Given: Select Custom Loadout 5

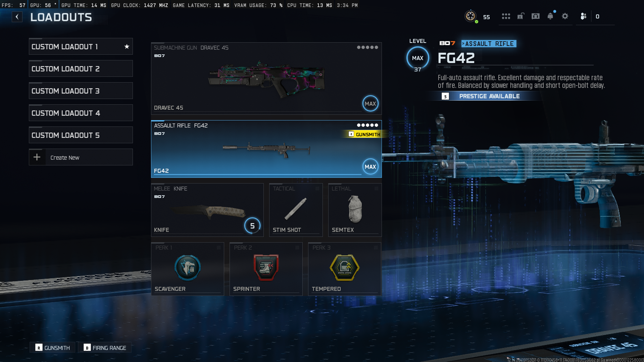Looking at the screenshot, I should (81, 135).
